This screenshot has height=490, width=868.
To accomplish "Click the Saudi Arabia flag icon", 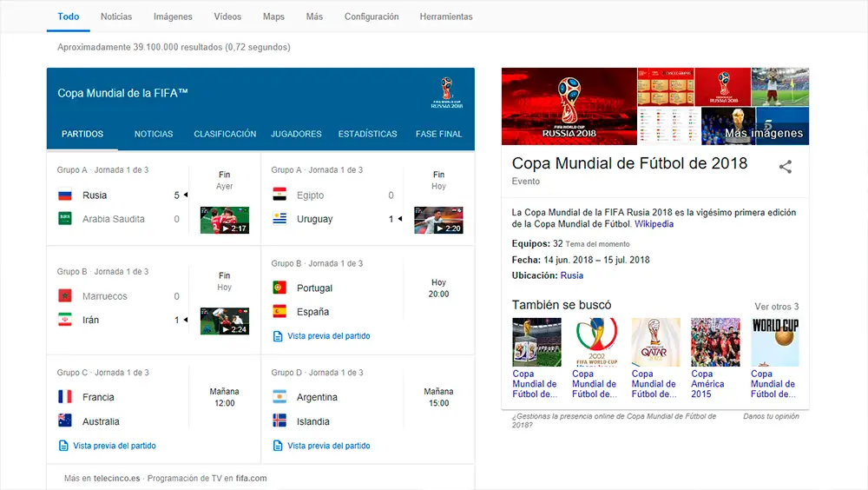I will click(65, 218).
